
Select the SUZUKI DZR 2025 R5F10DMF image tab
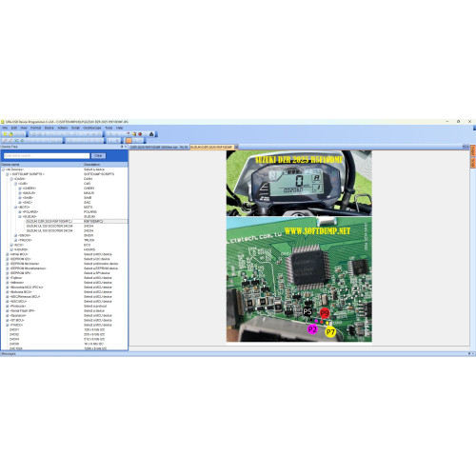pos(211,148)
